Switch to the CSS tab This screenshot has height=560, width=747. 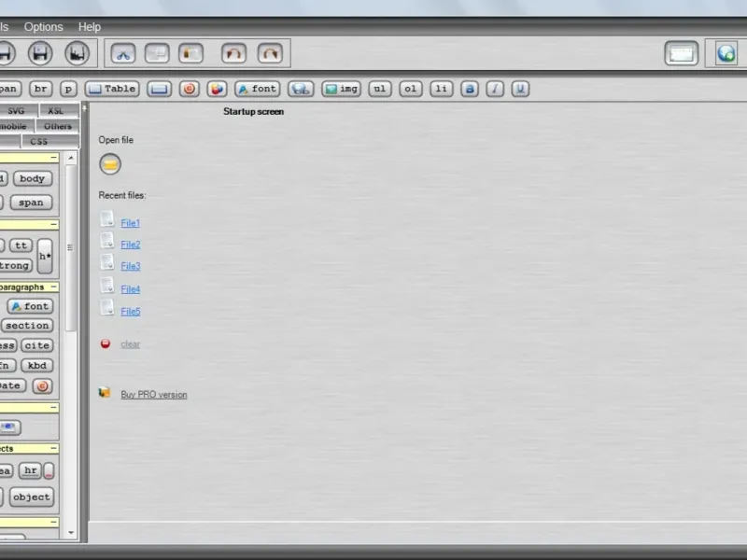click(50, 142)
